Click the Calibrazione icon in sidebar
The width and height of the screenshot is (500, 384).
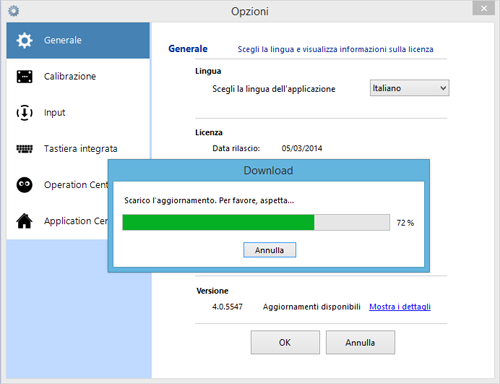[24, 76]
